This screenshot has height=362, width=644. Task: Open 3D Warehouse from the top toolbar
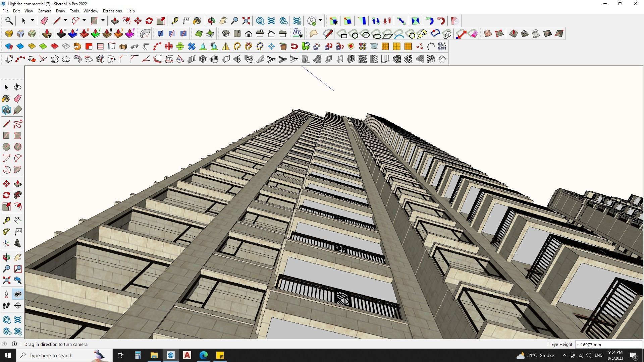pyautogui.click(x=260, y=21)
